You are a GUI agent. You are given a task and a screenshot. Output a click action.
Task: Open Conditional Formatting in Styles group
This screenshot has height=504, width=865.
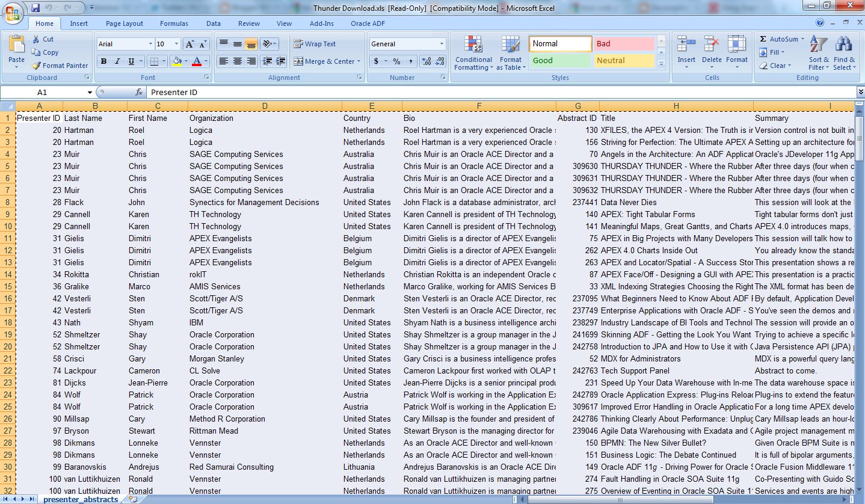pyautogui.click(x=473, y=53)
